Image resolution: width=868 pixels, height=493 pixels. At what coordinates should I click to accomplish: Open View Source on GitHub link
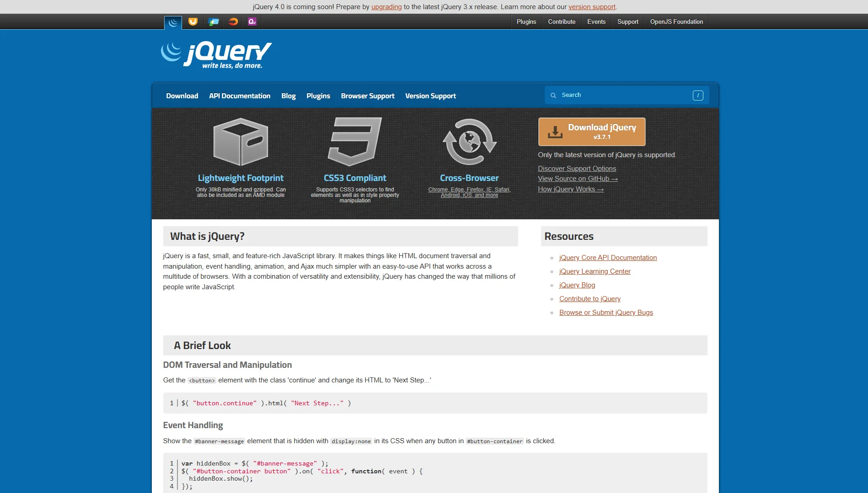[x=578, y=179]
